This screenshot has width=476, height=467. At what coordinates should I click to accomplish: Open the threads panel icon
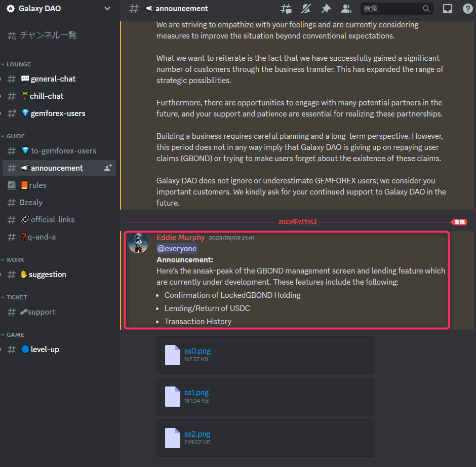tap(286, 9)
